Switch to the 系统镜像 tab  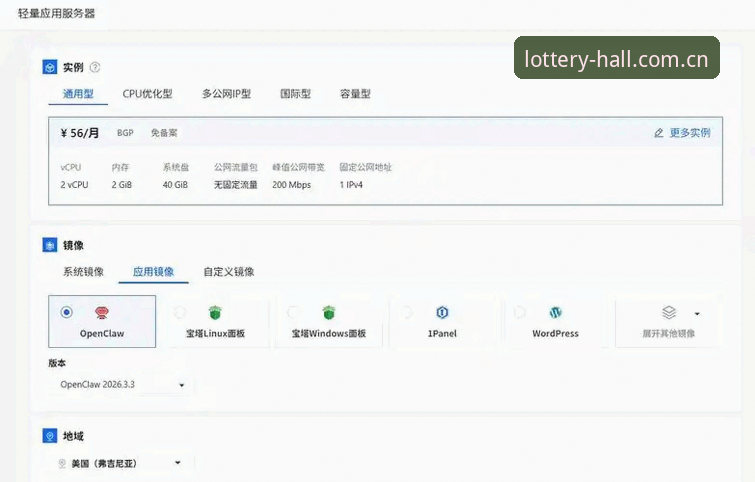(x=83, y=272)
